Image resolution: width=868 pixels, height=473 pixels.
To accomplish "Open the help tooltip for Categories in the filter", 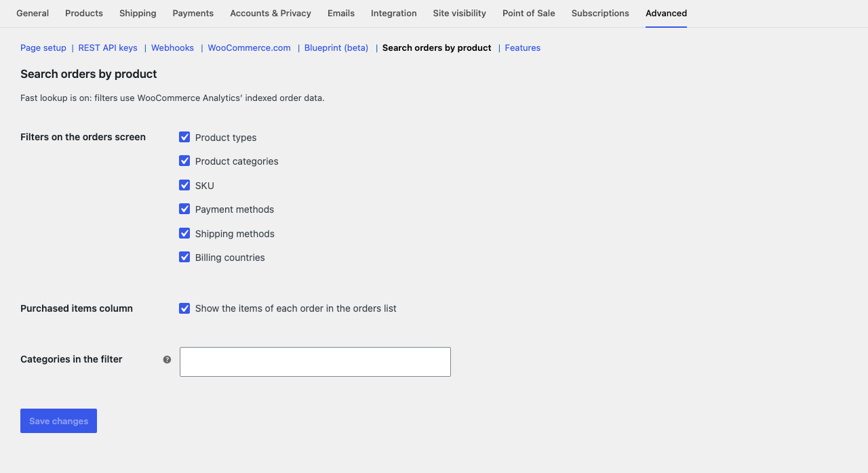I will coord(167,360).
